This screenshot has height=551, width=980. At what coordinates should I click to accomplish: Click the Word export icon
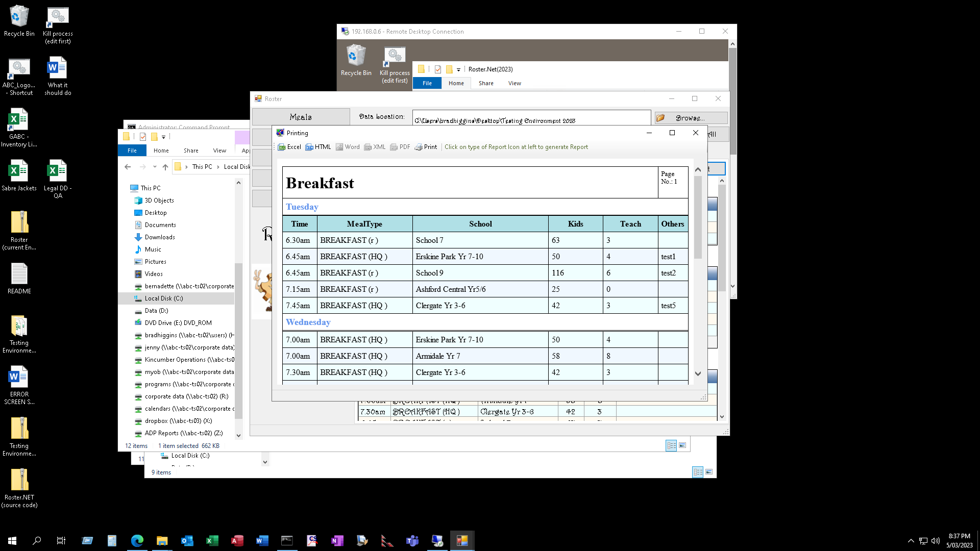point(348,147)
